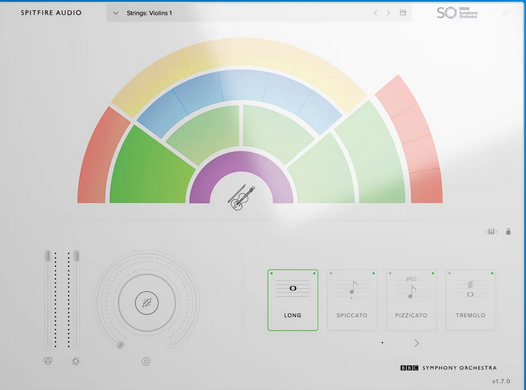Click the preset name Strings: Violins 1
Viewport: 526px width, 390px height.
tap(149, 13)
